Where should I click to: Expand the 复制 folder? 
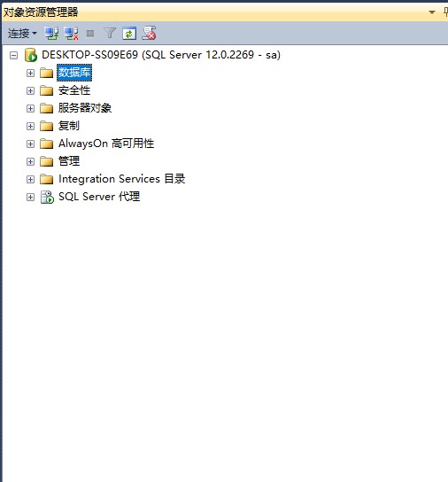(30, 126)
